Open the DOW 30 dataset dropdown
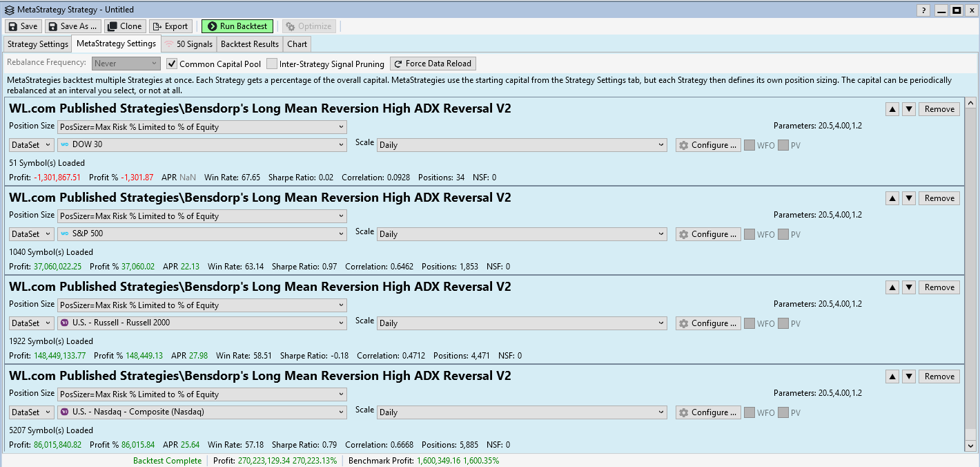 click(202, 144)
